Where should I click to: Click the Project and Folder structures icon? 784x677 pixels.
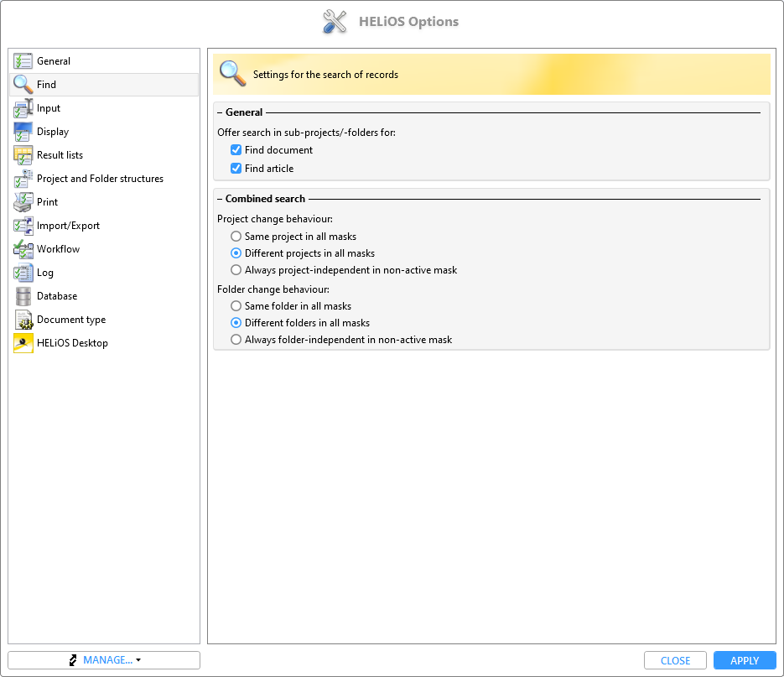[x=23, y=179]
